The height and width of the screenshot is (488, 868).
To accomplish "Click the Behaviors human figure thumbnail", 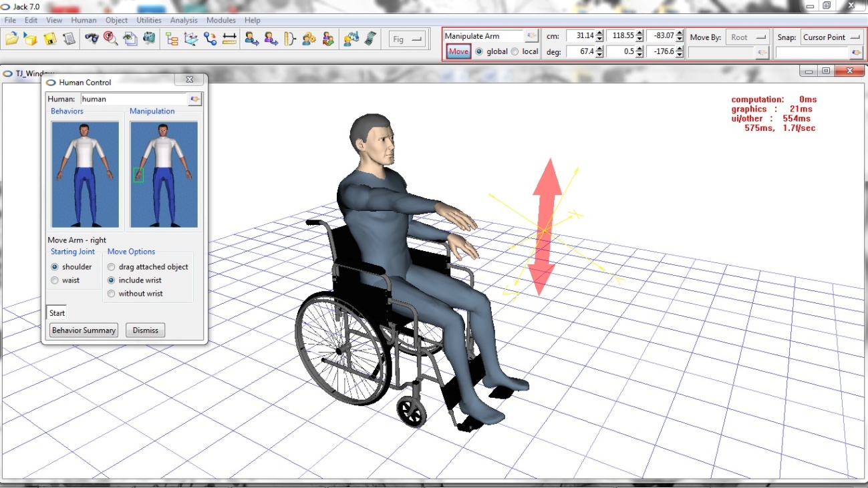I will click(85, 174).
